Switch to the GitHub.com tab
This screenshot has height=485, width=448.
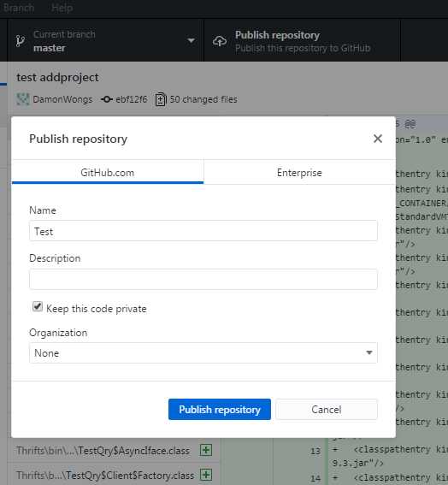pyautogui.click(x=108, y=172)
